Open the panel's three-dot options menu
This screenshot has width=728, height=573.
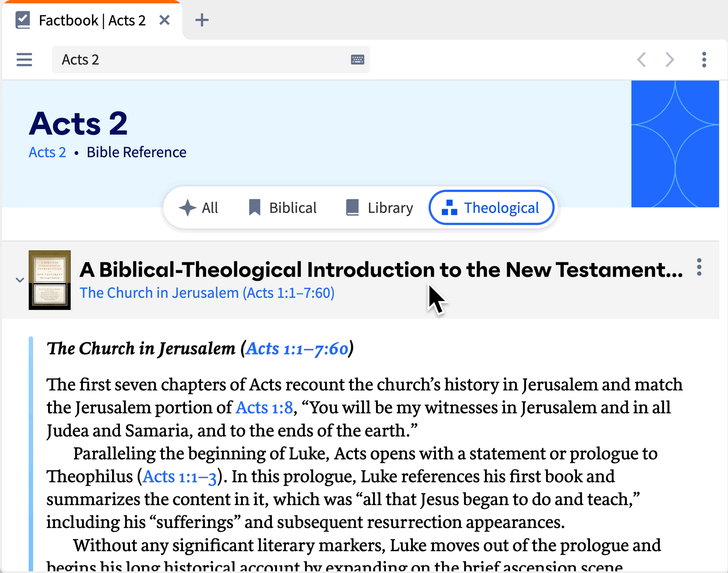point(704,60)
